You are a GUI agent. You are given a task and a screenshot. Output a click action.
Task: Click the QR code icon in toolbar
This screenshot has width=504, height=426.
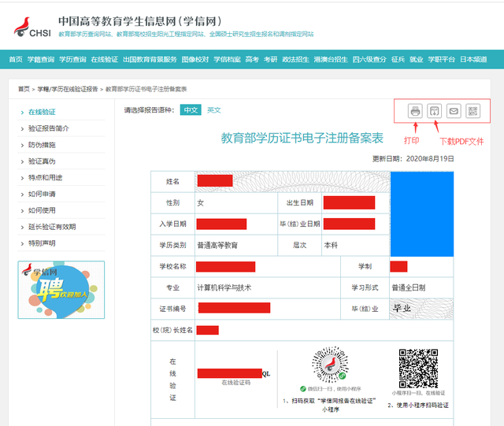pyautogui.click(x=472, y=111)
